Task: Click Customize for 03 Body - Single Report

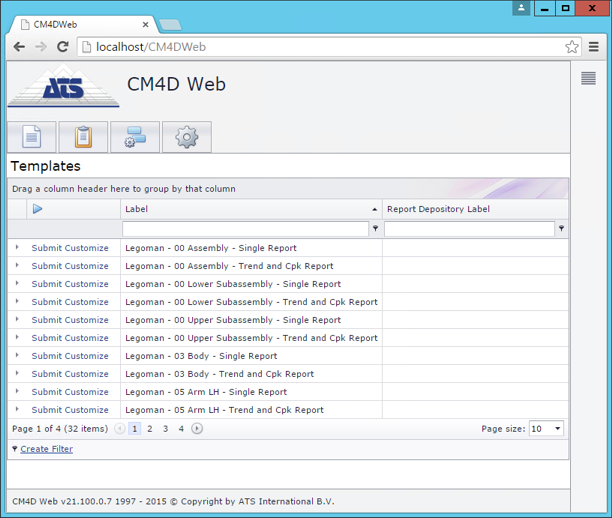Action: 87,356
